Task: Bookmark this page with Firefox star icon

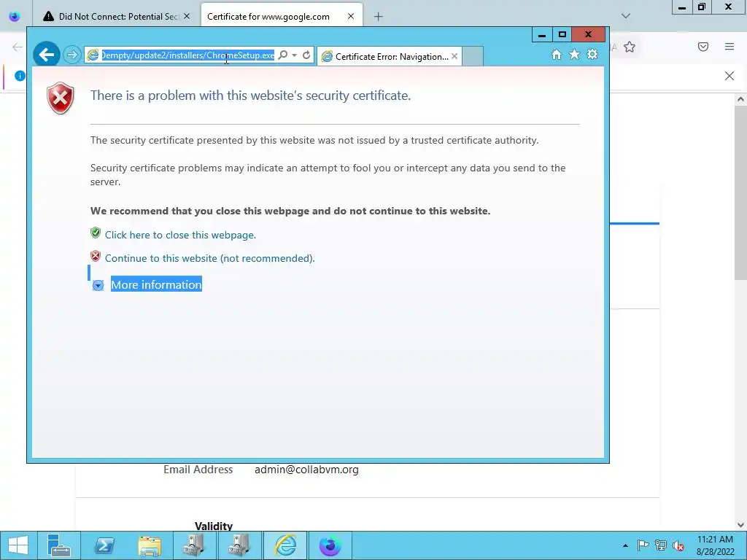Action: (630, 47)
